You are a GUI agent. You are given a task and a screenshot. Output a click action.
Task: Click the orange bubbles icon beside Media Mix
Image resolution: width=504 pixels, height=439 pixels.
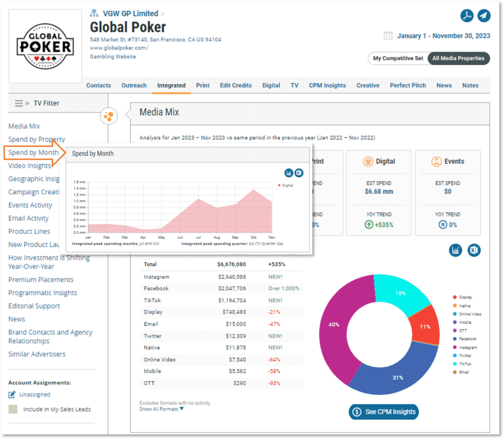tap(109, 116)
